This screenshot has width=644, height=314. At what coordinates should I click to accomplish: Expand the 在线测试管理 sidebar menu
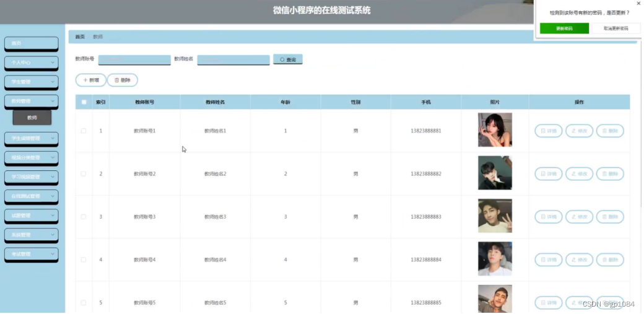pos(31,196)
